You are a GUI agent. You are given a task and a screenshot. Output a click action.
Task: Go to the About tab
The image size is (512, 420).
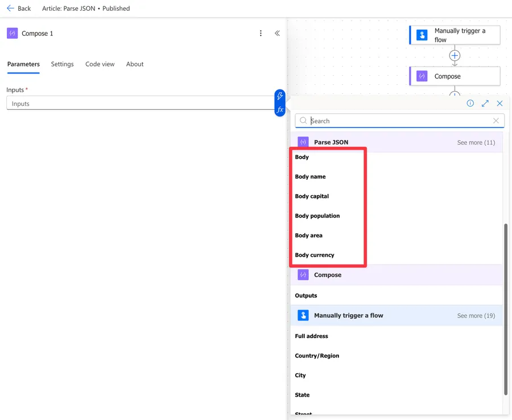(x=135, y=64)
